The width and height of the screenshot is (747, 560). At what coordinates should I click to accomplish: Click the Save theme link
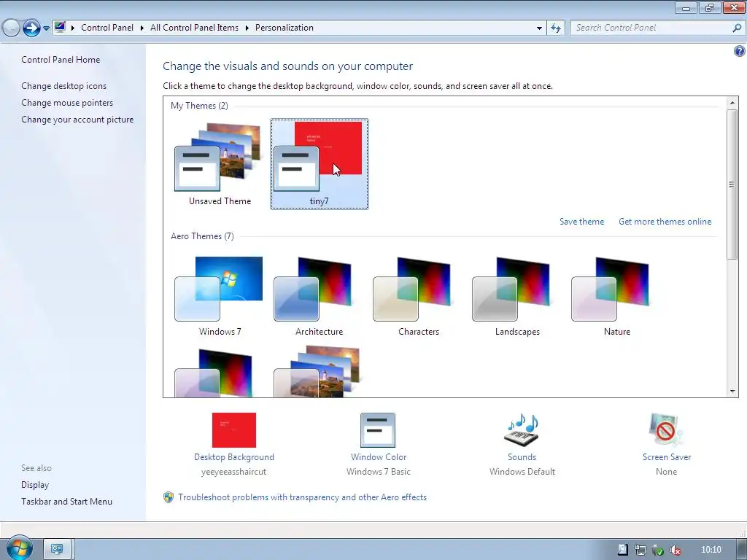tap(581, 222)
